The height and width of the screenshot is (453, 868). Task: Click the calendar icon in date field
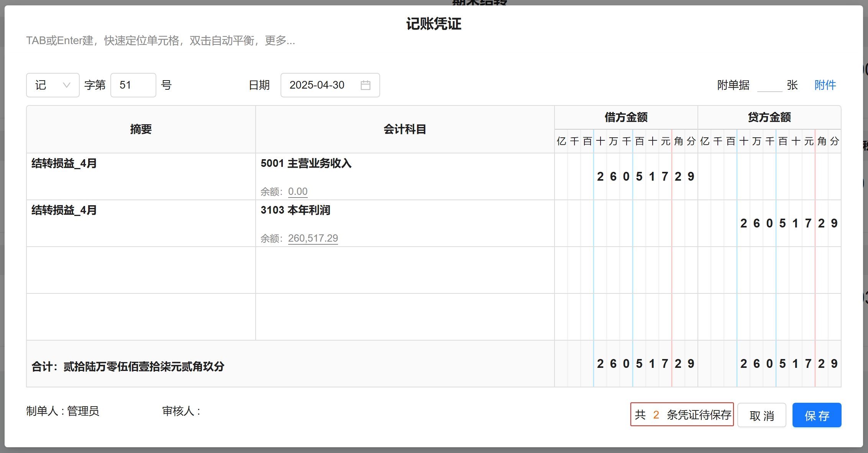pos(365,85)
